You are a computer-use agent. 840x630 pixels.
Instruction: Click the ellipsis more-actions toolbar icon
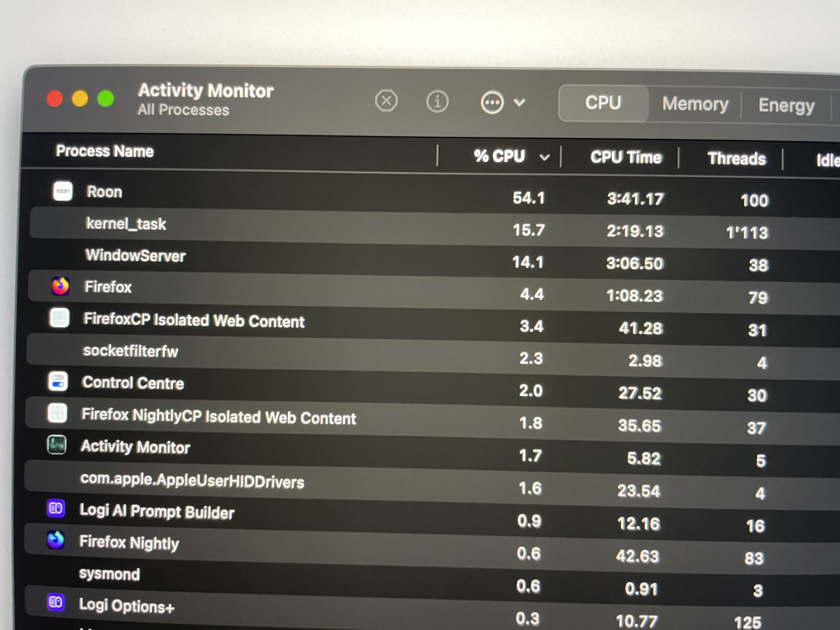point(492,102)
